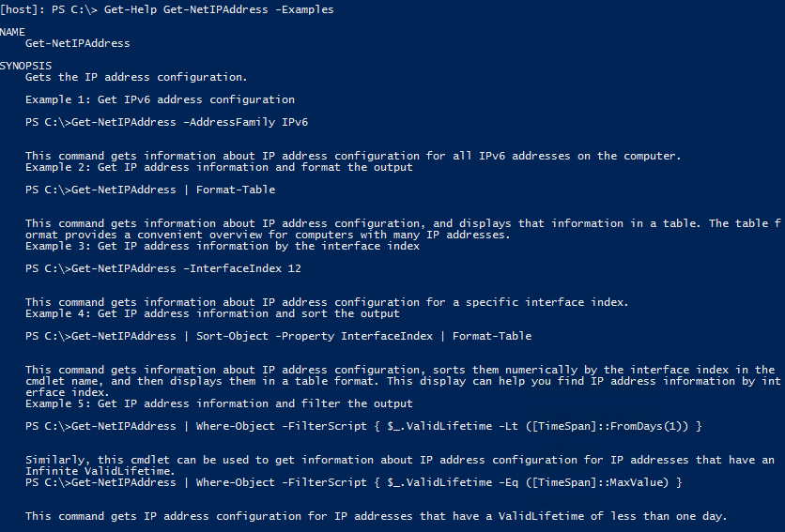Viewport: 785px width, 532px height.
Task: Click the -InterfaceIndex 12 command line
Action: click(163, 268)
